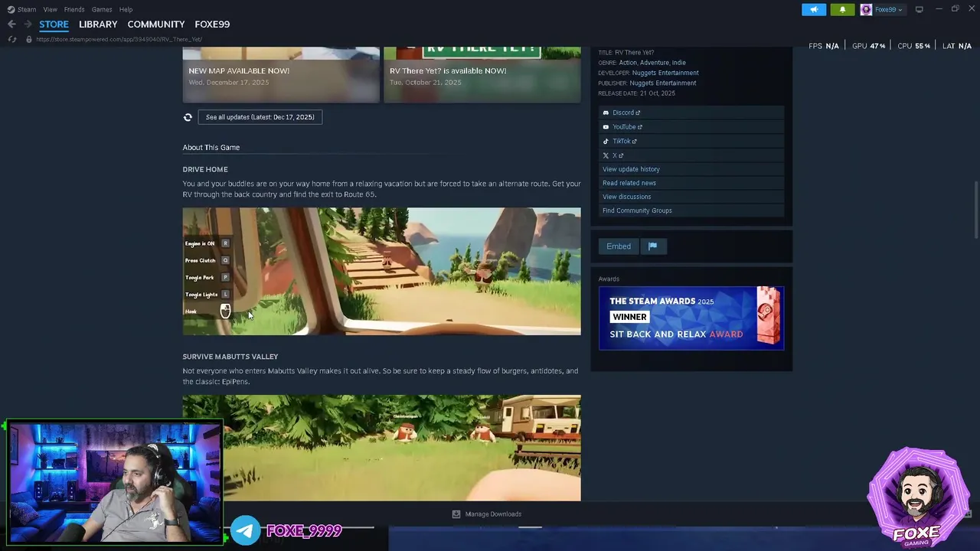Click the store page URL address
980x551 pixels.
point(119,39)
